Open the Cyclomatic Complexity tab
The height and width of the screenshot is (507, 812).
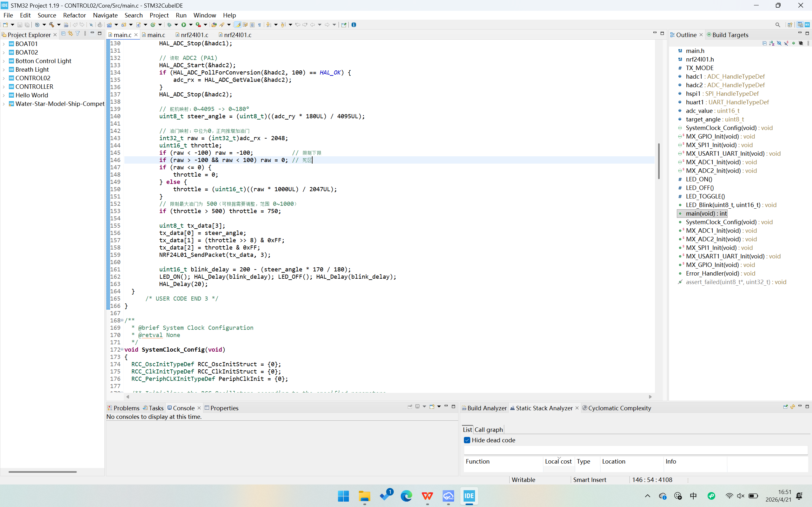coord(617,408)
